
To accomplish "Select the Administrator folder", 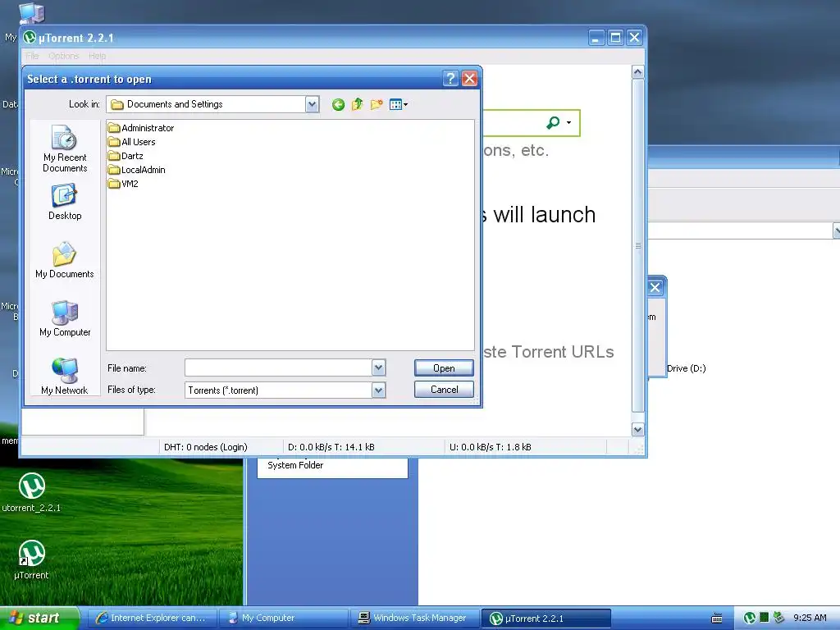I will tap(141, 128).
